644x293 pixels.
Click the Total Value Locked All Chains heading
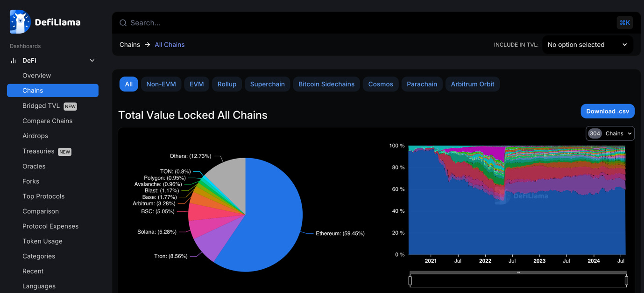click(x=193, y=115)
